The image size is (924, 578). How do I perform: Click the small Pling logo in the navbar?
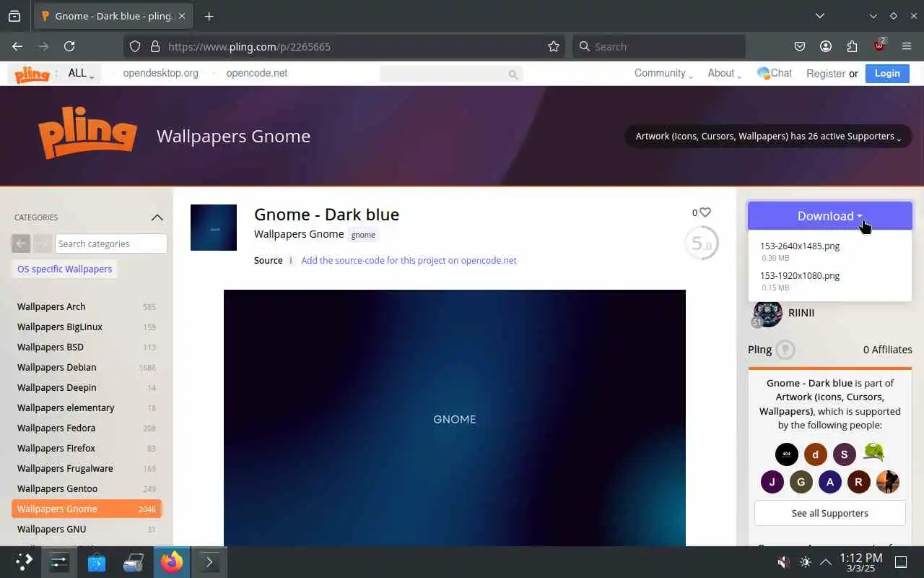tap(32, 74)
